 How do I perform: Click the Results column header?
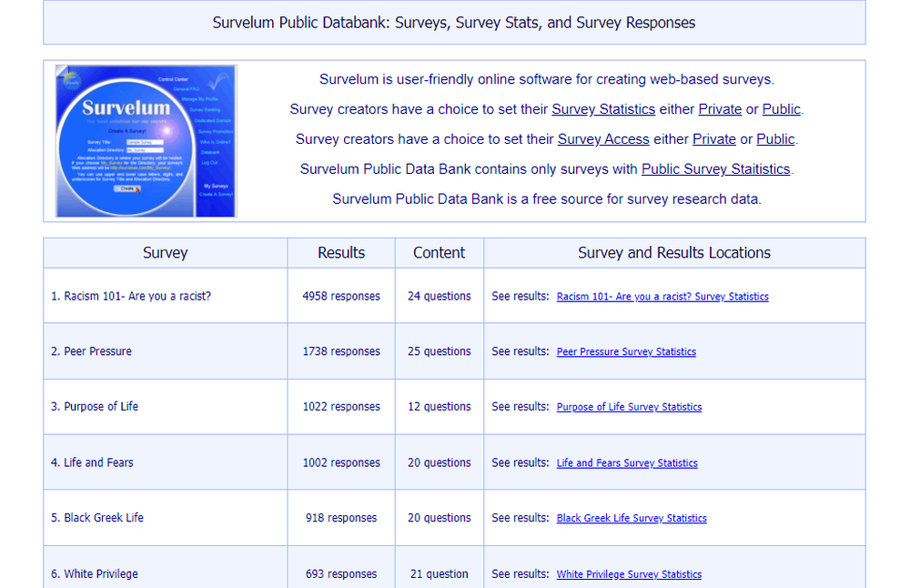[x=340, y=253]
